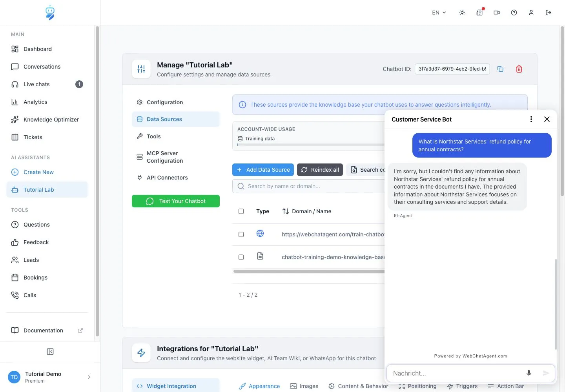Click the logout icon in header

click(549, 13)
